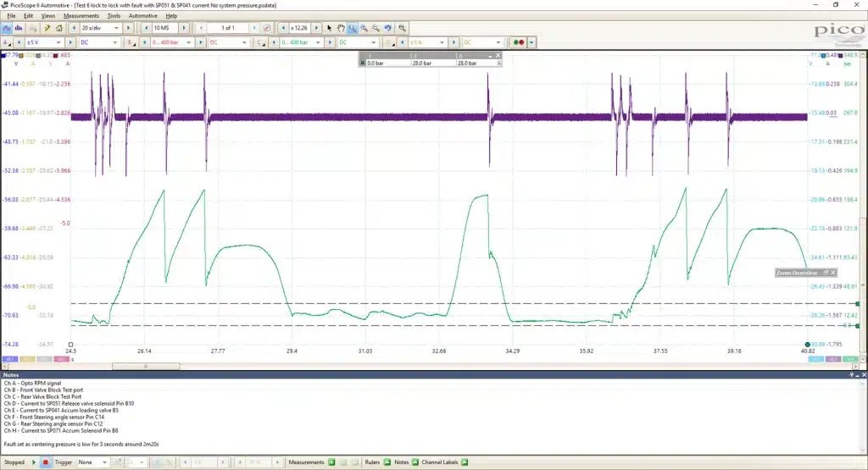Activate the zoom window tool
The image size is (868, 470).
click(x=353, y=28)
